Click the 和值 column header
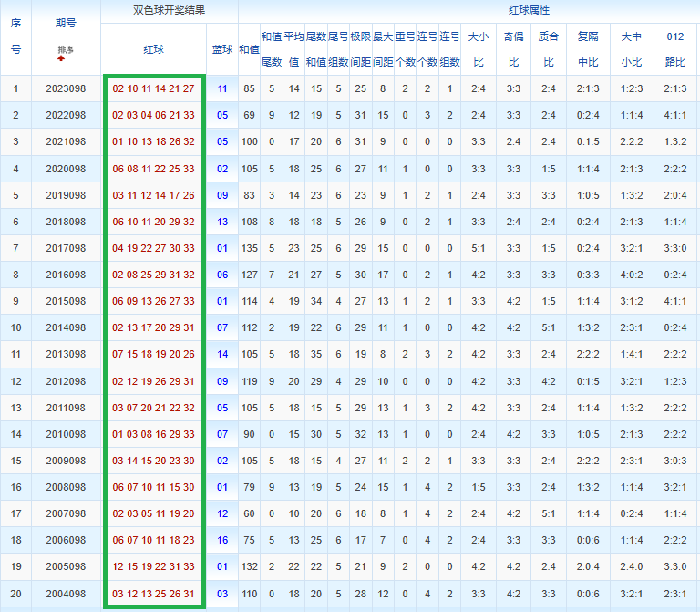 click(249, 49)
